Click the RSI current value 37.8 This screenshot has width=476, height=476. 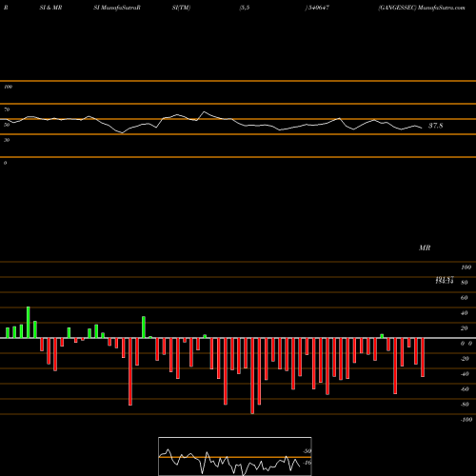pyautogui.click(x=435, y=126)
